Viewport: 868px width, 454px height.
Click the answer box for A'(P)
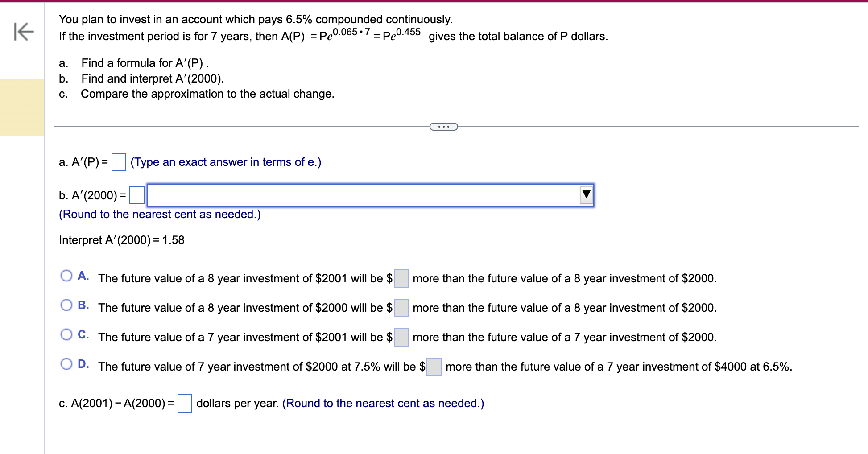pos(118,162)
